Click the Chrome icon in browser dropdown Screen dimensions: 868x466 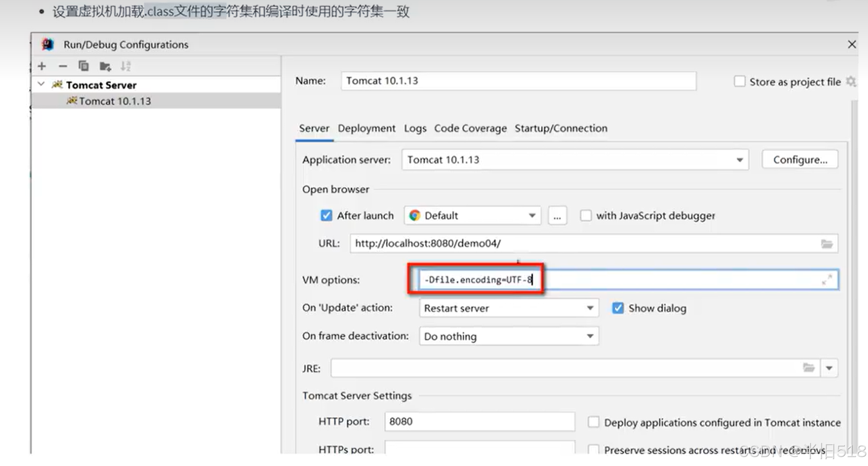tap(414, 215)
